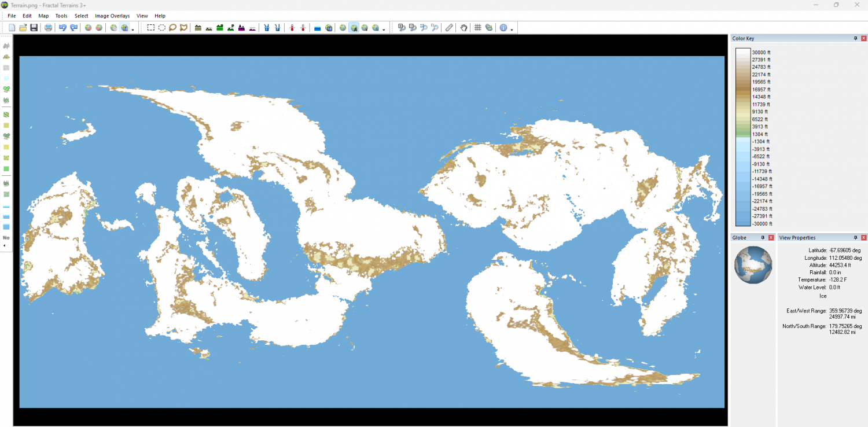The height and width of the screenshot is (427, 868).
Task: Activate the Zoom In magnifier tool
Action: 402,28
